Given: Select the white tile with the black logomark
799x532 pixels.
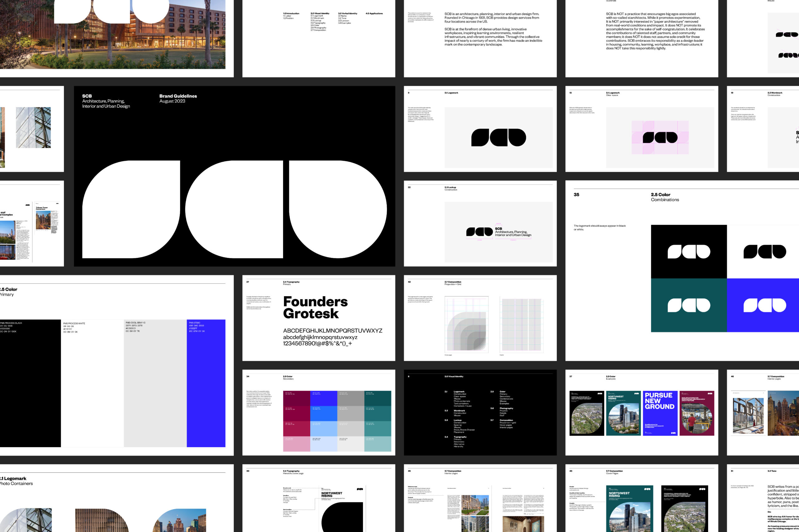Looking at the screenshot, I should 763,251.
